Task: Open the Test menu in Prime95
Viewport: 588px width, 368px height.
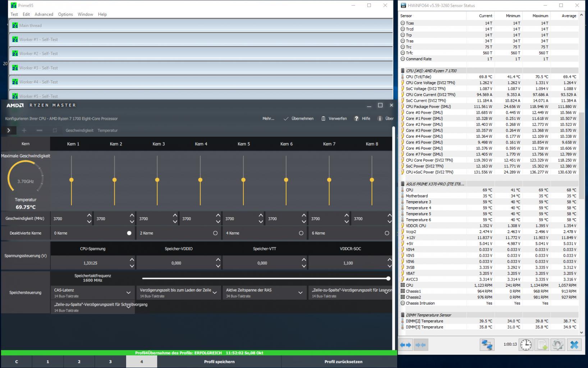Action: 14,14
